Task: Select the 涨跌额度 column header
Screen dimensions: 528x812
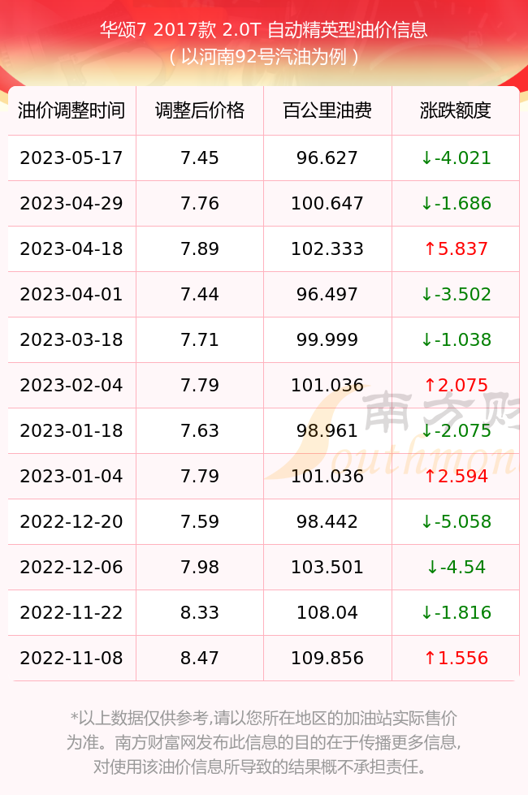Action: [456, 110]
